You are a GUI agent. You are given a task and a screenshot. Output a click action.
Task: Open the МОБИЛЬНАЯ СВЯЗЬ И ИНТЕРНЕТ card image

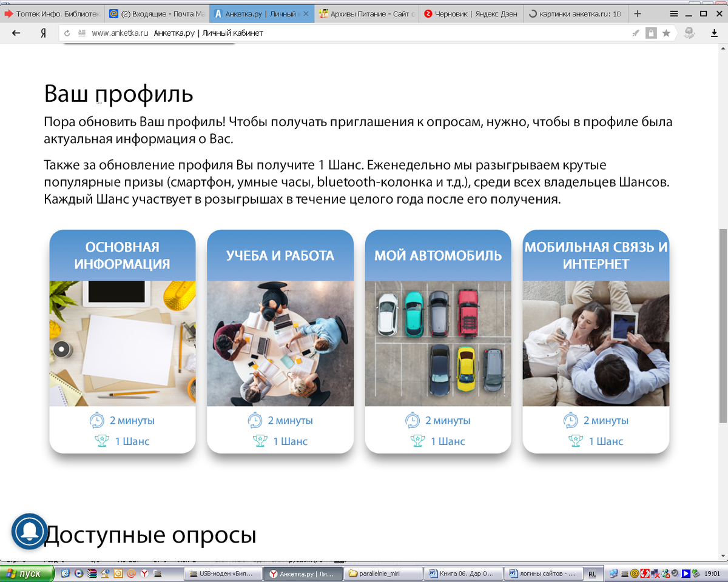pos(596,343)
